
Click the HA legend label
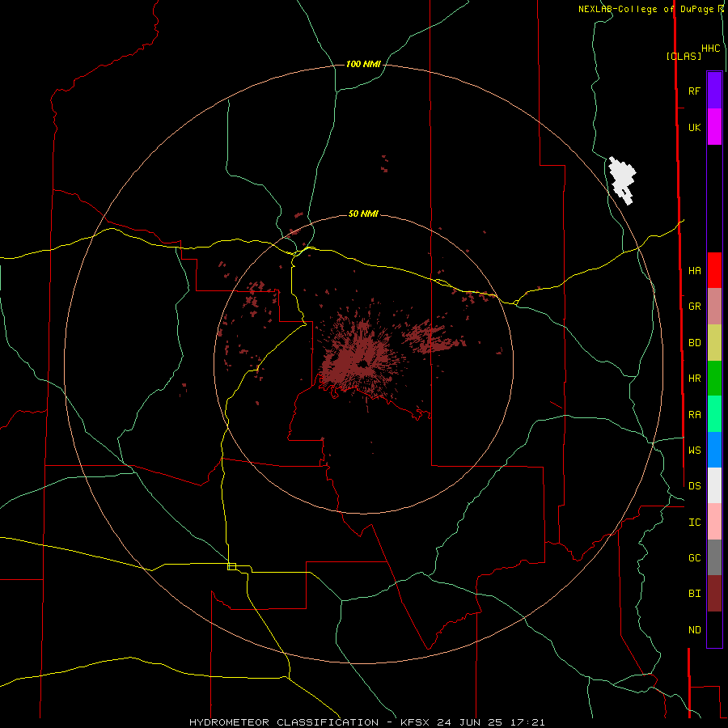(694, 271)
